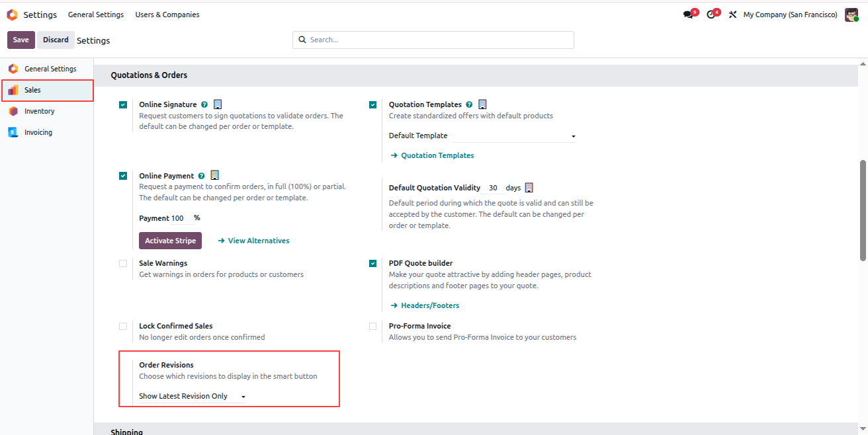Click arrow icon before View Alternatives
Viewport: 868px width, 435px height.
click(222, 241)
